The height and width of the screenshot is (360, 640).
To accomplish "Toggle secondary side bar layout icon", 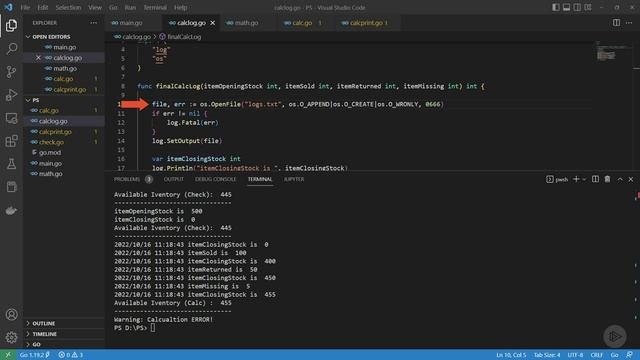I will 577,7.
